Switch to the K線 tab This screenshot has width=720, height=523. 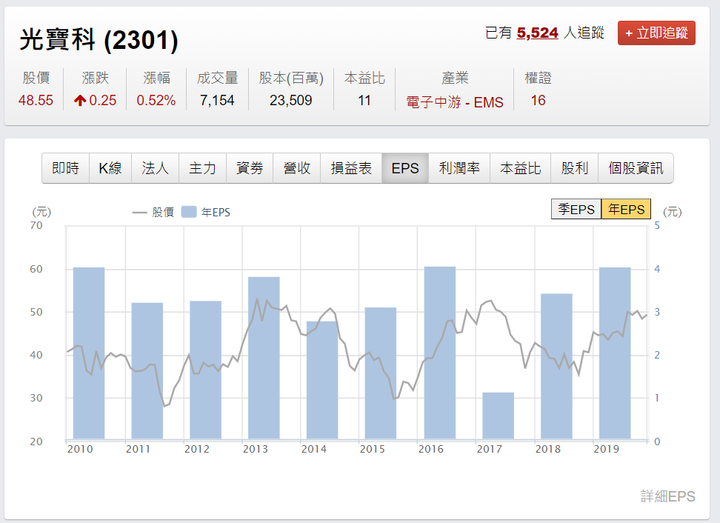110,168
